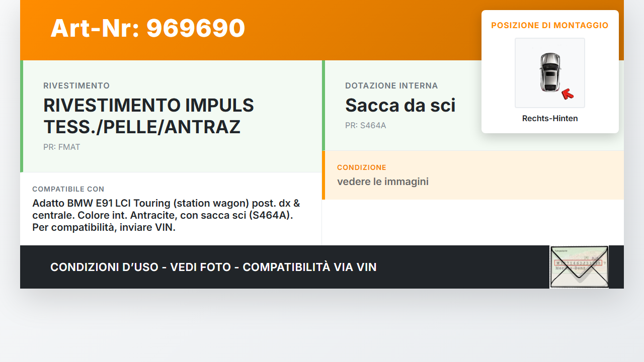The height and width of the screenshot is (362, 644).
Task: Click the POSIZIONE DI MONTAGGIO title
Action: pos(550,25)
